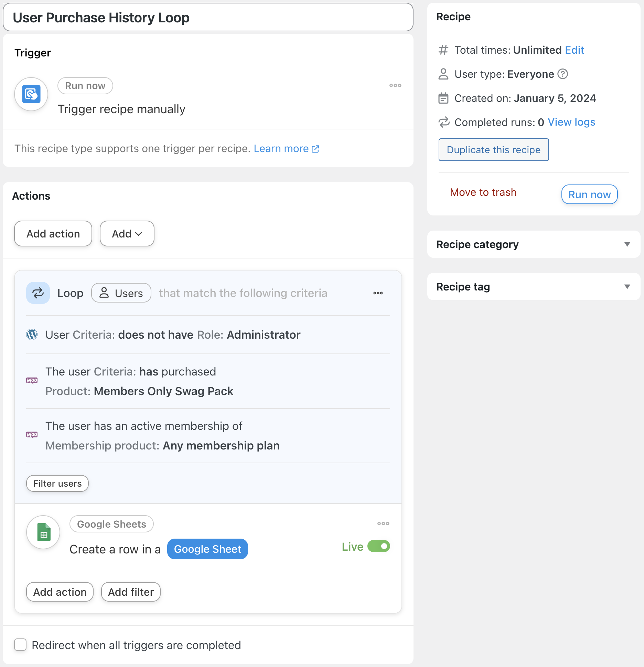Image resolution: width=644 pixels, height=667 pixels.
Task: Click Duplicate this recipe button
Action: (493, 150)
